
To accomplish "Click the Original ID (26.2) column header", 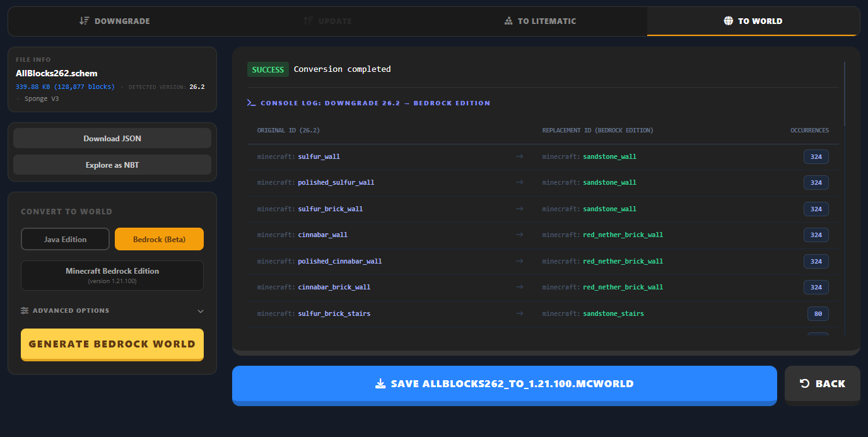I will pos(288,131).
